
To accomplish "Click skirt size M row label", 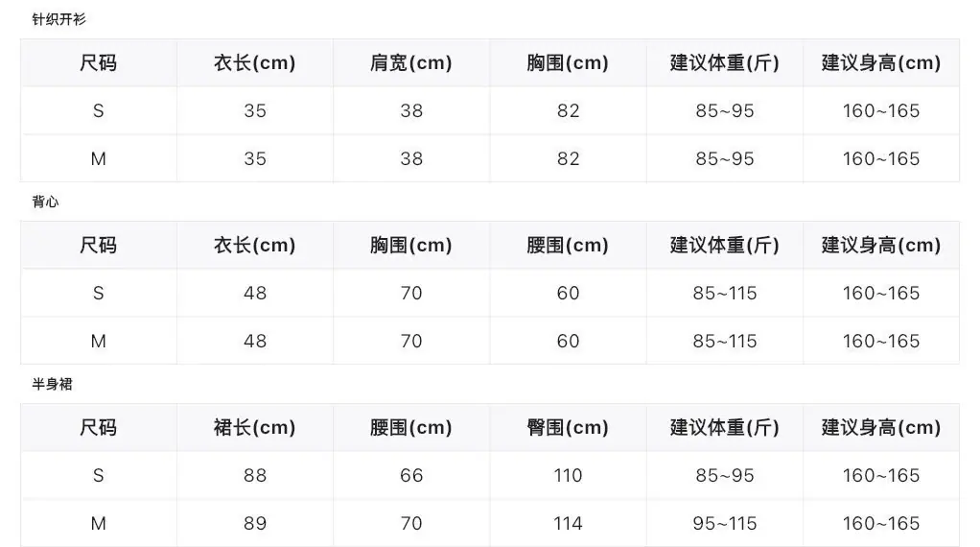I will 98,524.
